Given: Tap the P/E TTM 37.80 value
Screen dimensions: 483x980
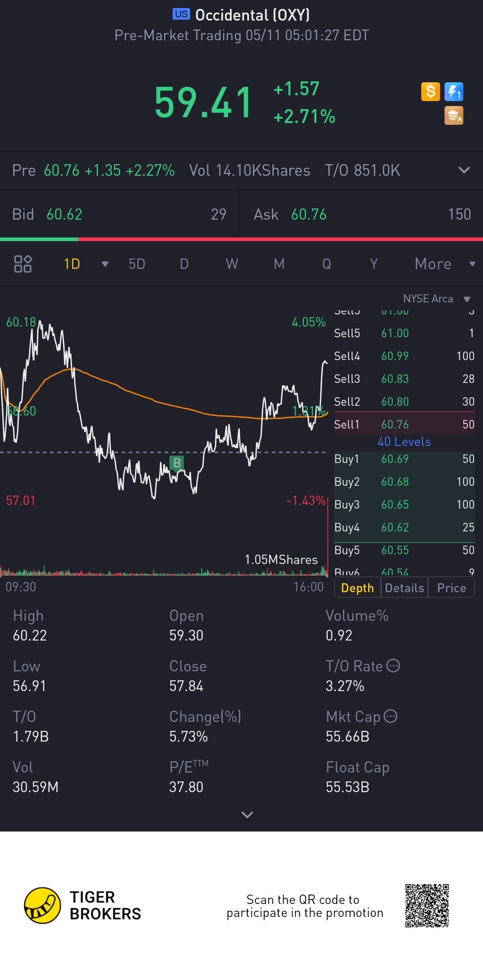Looking at the screenshot, I should pos(186,787).
